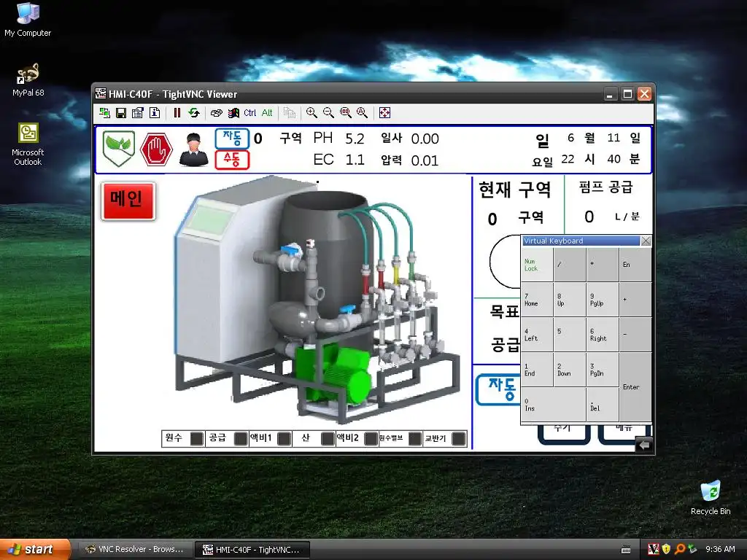
Task: Select HMI-C40F TightVNC taskbar item
Action: point(253,550)
